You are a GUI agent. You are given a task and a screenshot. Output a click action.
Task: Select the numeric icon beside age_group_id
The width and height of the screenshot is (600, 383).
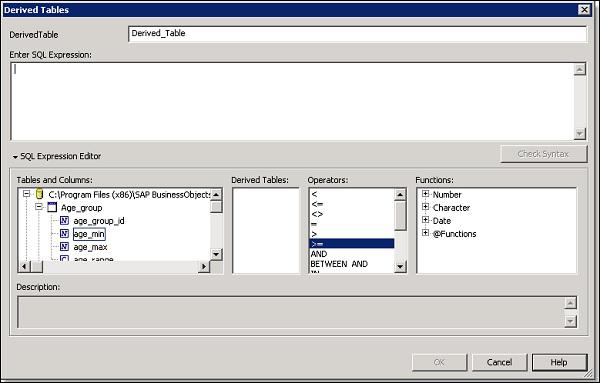(x=64, y=220)
